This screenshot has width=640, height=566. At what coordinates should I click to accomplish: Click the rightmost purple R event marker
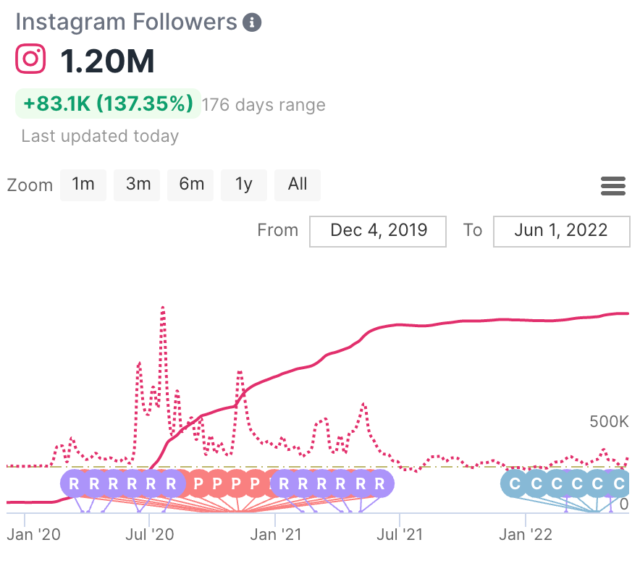click(379, 484)
